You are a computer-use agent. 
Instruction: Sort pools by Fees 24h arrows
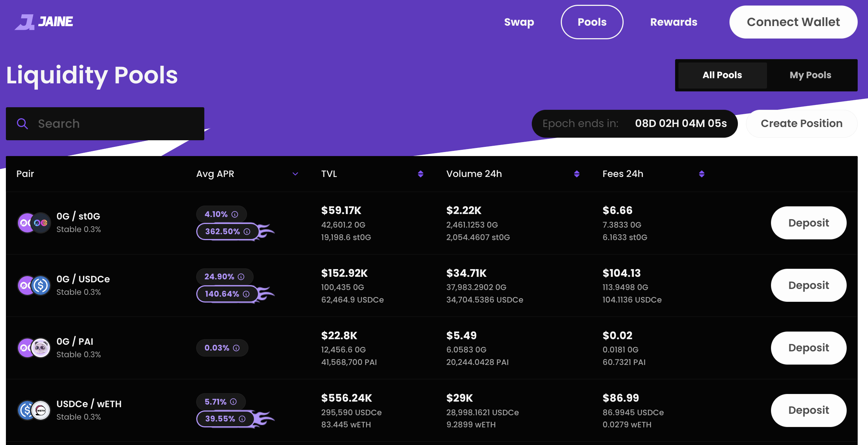[x=702, y=174]
